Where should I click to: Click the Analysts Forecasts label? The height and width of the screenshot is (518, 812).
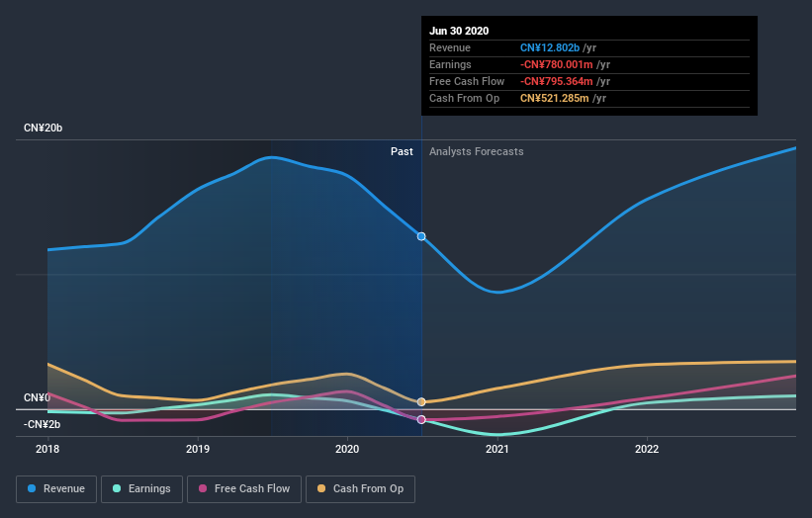point(477,151)
